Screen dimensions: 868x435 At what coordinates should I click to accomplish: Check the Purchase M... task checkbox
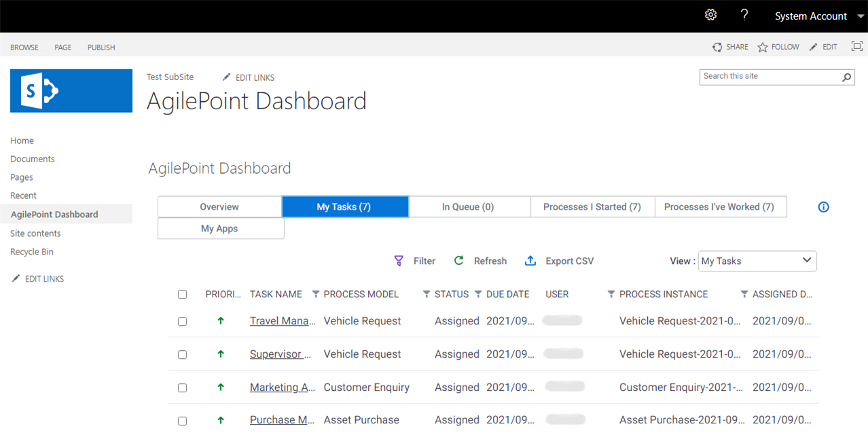point(182,421)
